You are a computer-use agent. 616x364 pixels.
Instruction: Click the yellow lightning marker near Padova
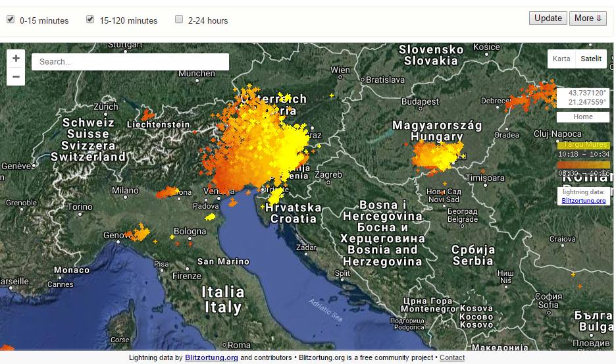point(211,217)
